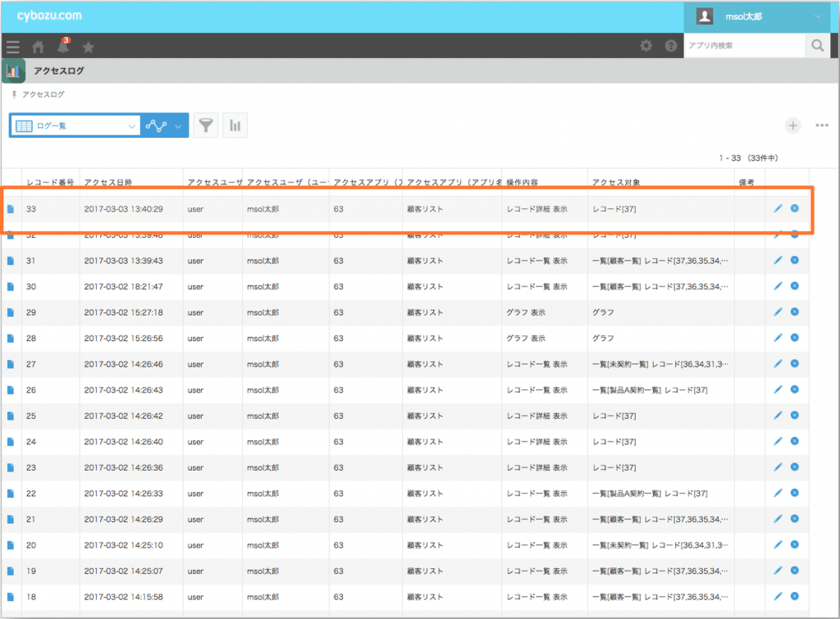Open the settings gear icon
The height and width of the screenshot is (619, 840).
pyautogui.click(x=646, y=46)
